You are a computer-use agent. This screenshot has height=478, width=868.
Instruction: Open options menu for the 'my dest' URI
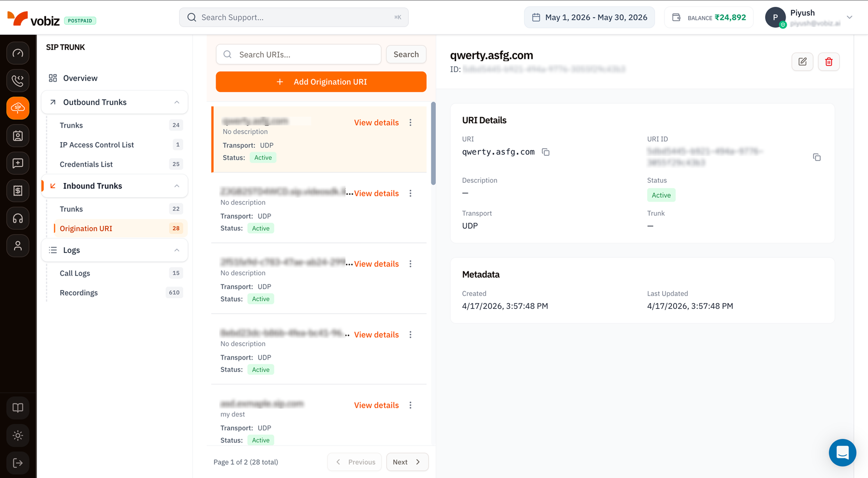(x=410, y=405)
